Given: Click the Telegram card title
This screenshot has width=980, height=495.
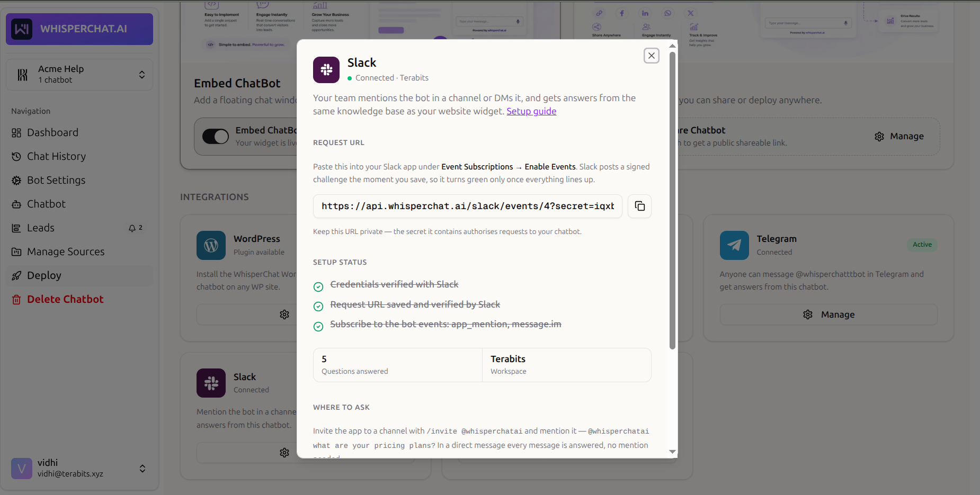Looking at the screenshot, I should 777,239.
